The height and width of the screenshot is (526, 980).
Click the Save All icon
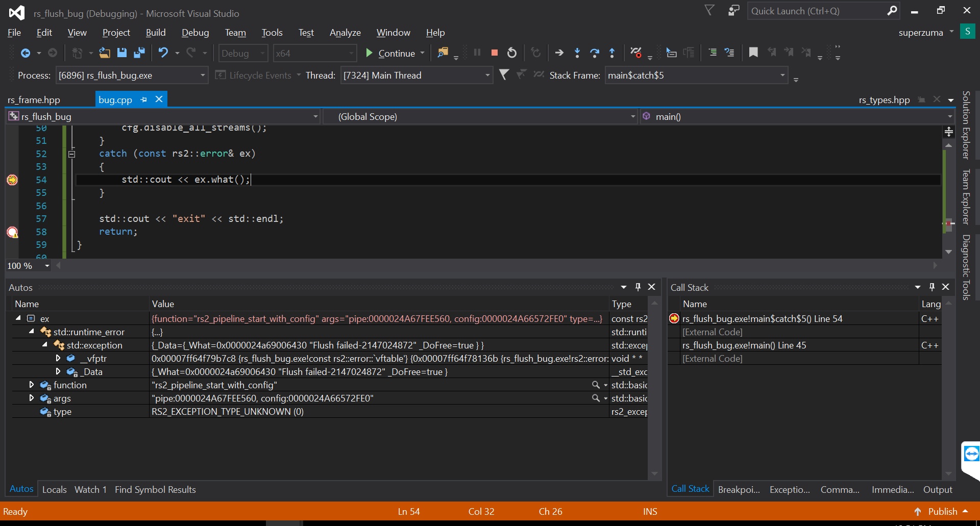[x=139, y=53]
